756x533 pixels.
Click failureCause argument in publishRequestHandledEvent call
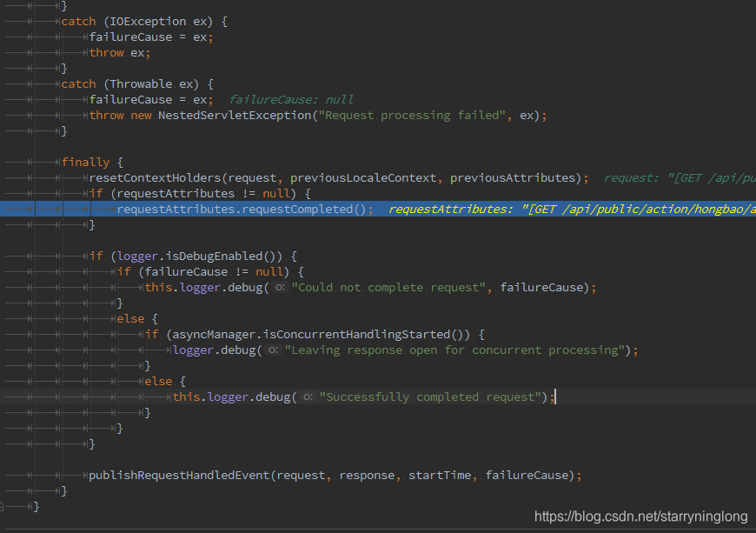[x=527, y=476]
